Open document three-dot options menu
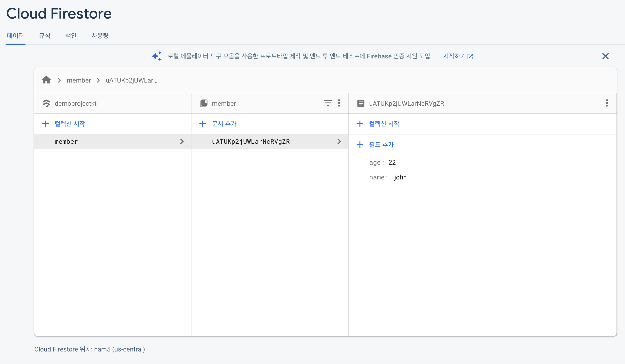Screen dimensions: 625x364 tap(607, 103)
